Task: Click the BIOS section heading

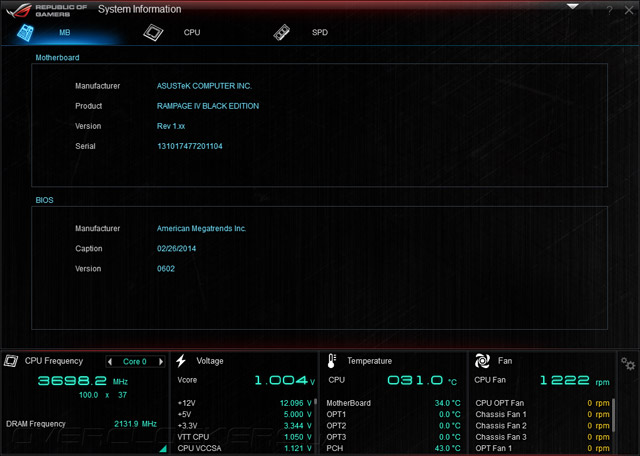Action: (44, 200)
